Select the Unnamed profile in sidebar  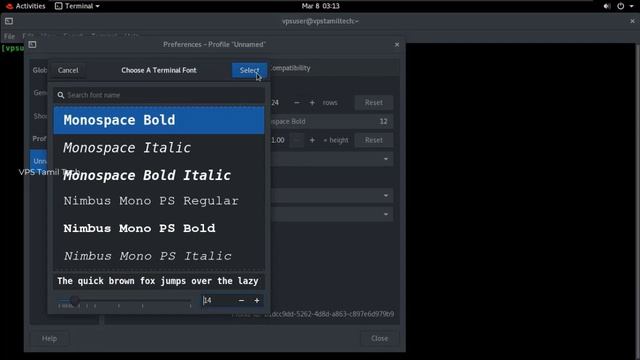click(39, 161)
